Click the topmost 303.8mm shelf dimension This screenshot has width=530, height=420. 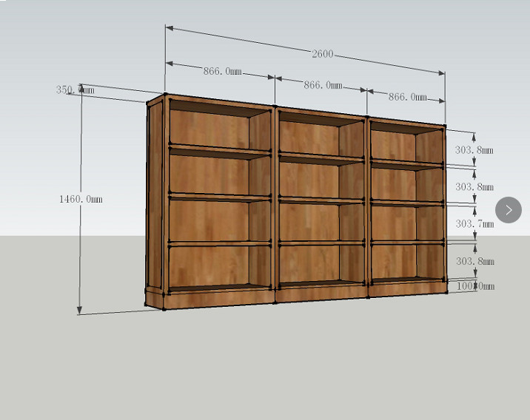(x=474, y=149)
